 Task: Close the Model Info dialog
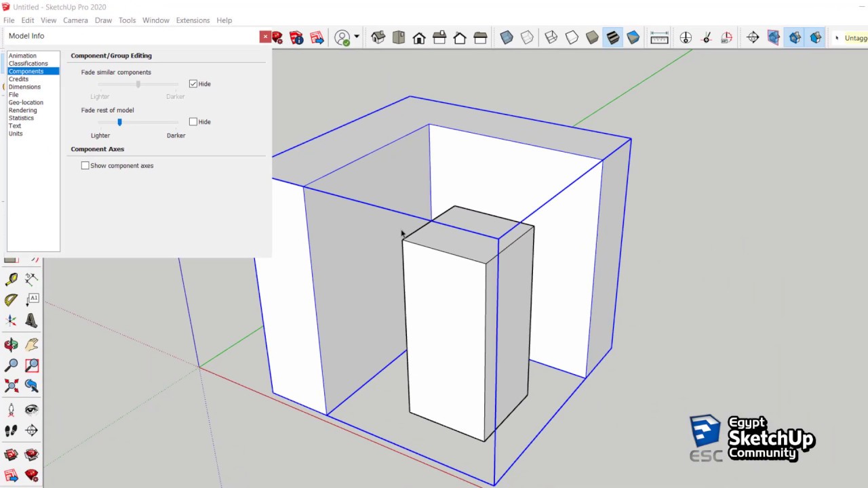click(x=265, y=37)
